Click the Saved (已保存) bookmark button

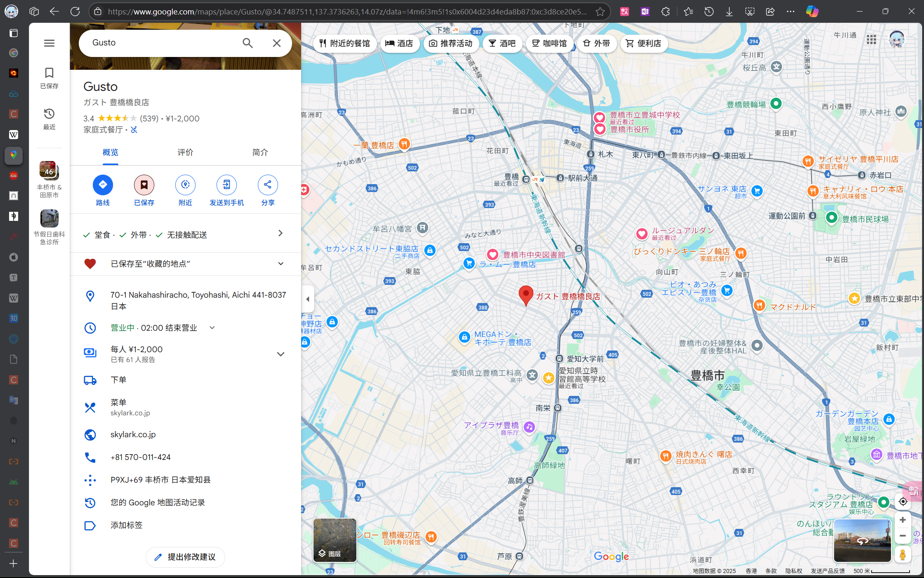click(144, 191)
